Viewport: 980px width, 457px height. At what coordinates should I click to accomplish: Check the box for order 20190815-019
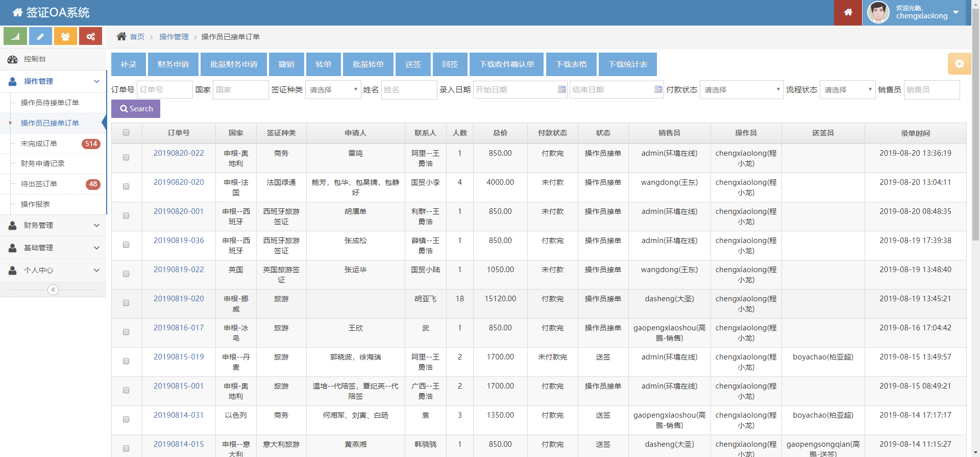(x=126, y=361)
